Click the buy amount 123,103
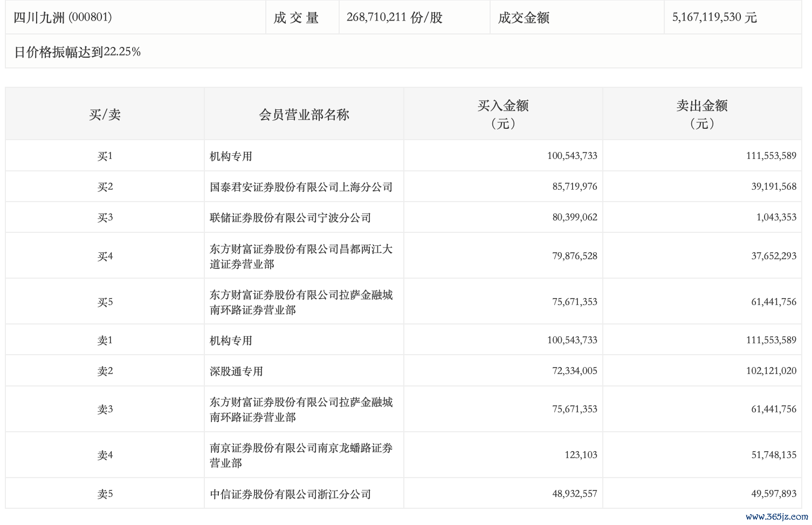The width and height of the screenshot is (812, 525). pos(581,455)
